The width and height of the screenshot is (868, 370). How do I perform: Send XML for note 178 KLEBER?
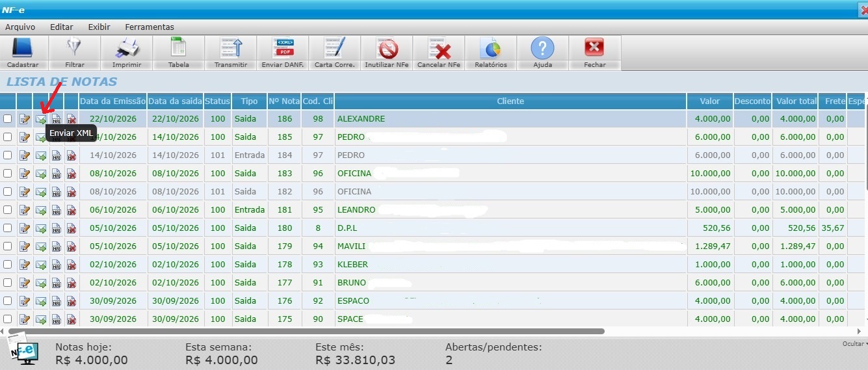pyautogui.click(x=41, y=265)
